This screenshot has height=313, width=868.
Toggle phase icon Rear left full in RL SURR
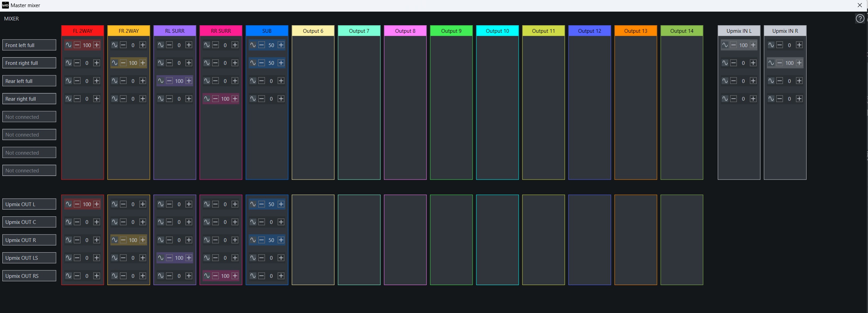(161, 81)
